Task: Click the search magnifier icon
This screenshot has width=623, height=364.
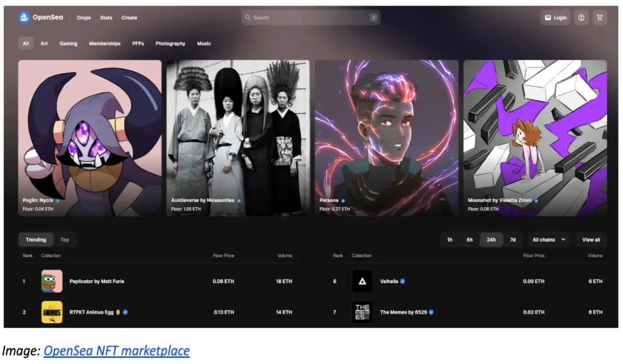Action: point(248,18)
